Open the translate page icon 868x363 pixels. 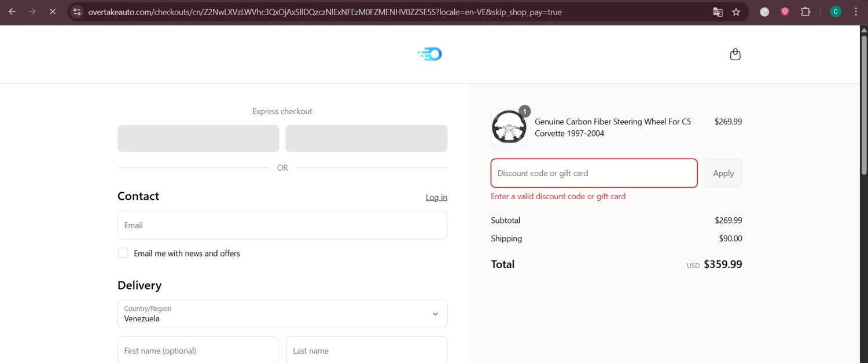[718, 12]
